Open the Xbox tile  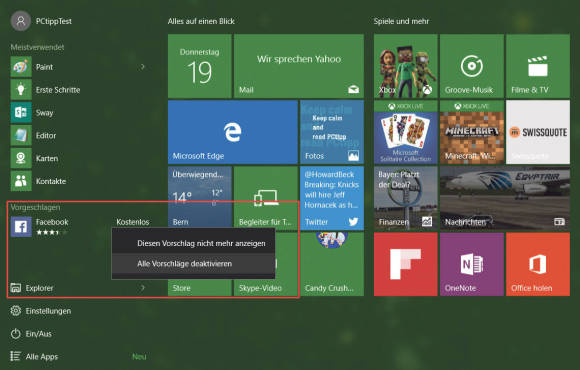click(x=406, y=66)
